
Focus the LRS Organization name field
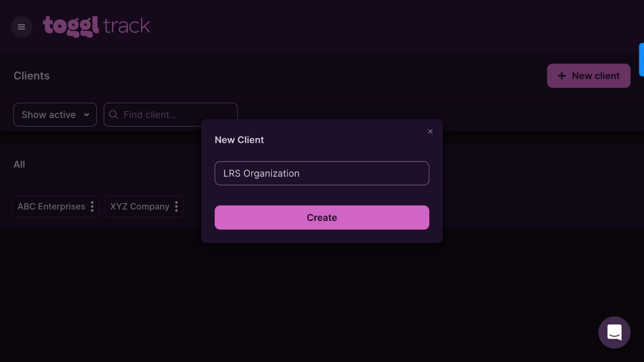click(322, 173)
